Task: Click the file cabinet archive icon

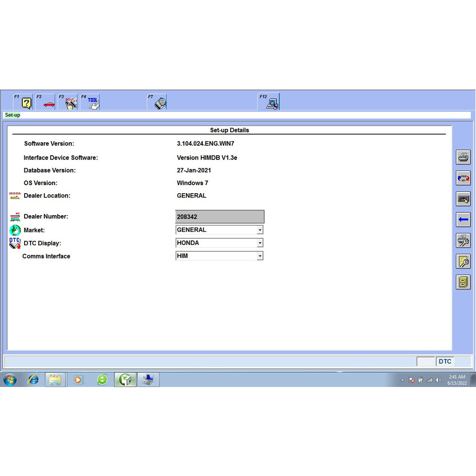Action: [463, 282]
